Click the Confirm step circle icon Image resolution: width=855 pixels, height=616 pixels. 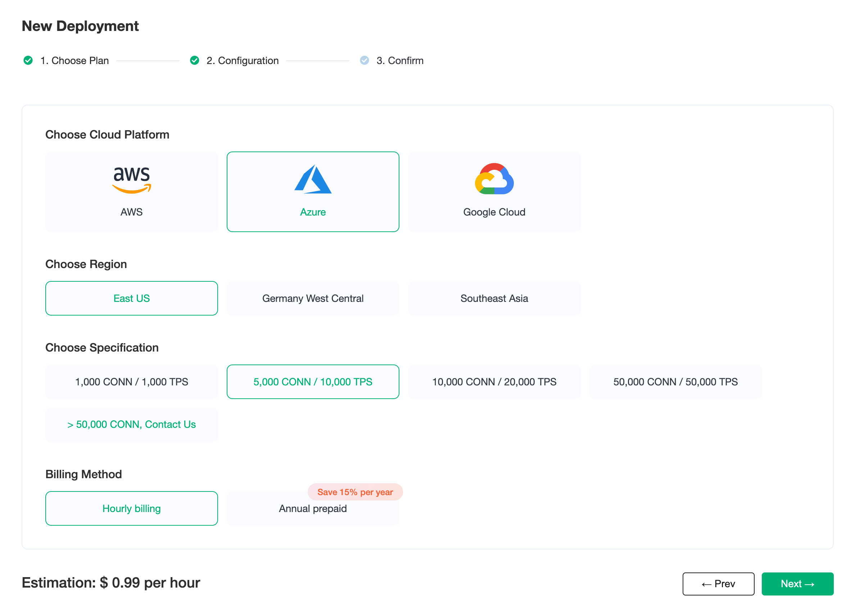[365, 60]
